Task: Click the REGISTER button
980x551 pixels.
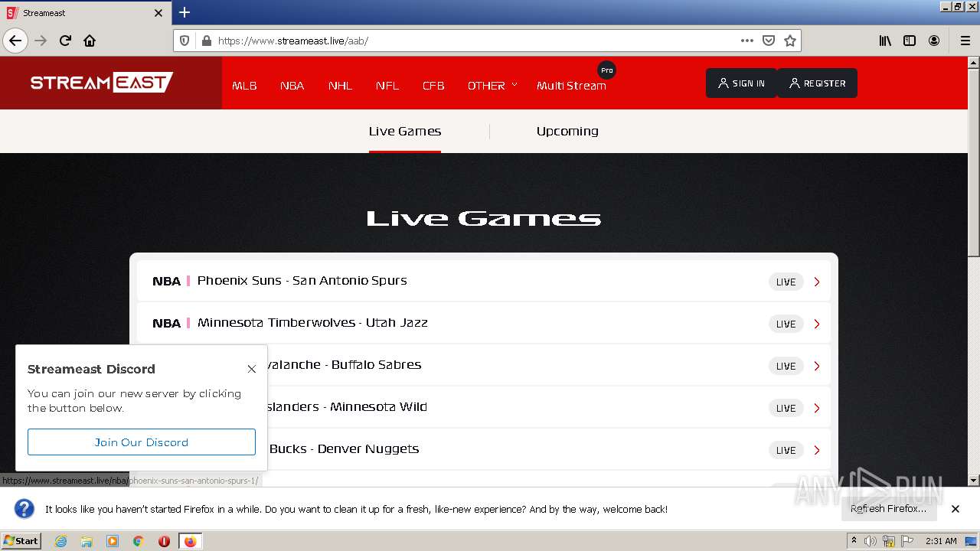Action: click(x=817, y=83)
